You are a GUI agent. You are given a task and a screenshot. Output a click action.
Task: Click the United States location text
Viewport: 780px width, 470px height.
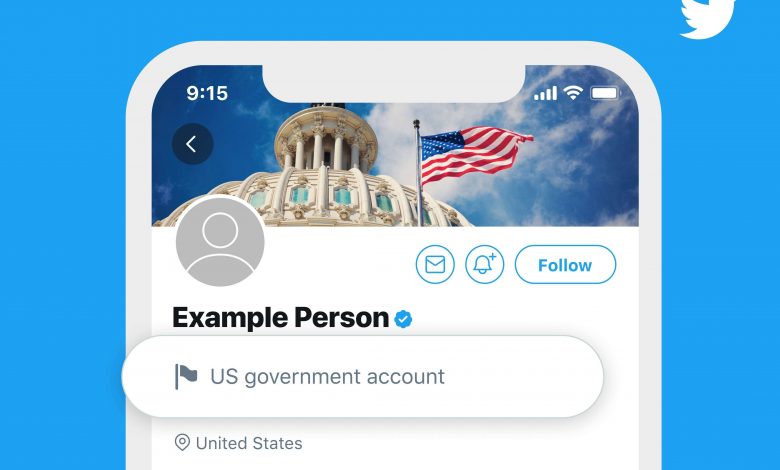pyautogui.click(x=249, y=443)
